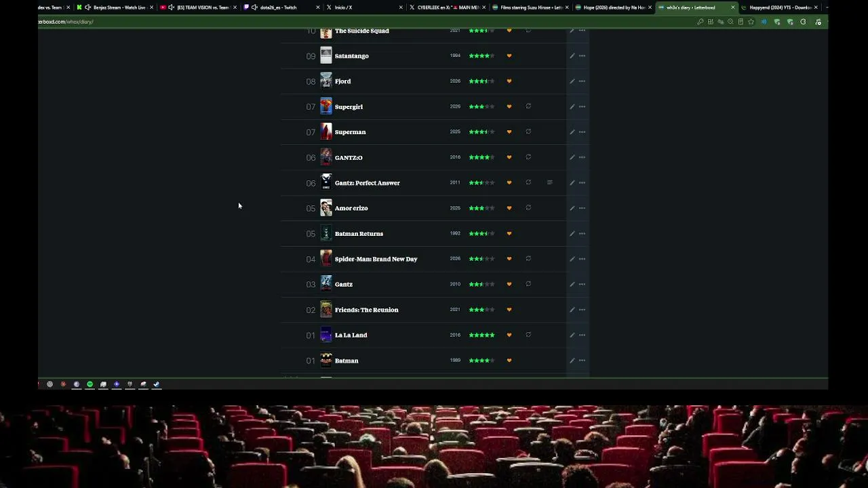Click the rewatch icon for Gantz: Perfect Answer
This screenshot has height=488, width=868.
click(528, 182)
